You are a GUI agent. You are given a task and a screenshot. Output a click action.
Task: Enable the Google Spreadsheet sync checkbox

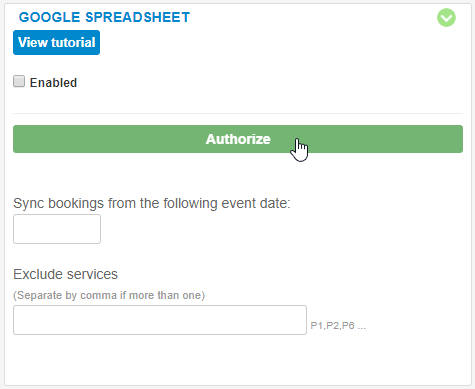(19, 81)
